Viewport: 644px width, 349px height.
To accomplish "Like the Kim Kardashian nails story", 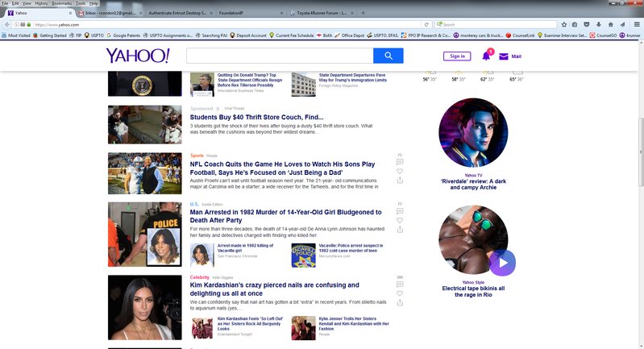I will point(400,293).
